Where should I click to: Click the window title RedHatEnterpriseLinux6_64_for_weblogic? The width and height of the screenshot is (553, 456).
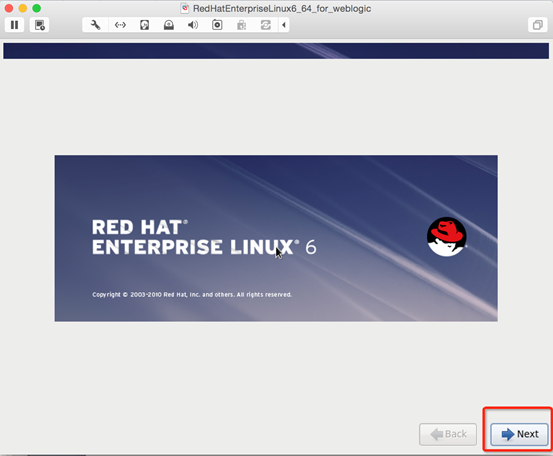(282, 8)
